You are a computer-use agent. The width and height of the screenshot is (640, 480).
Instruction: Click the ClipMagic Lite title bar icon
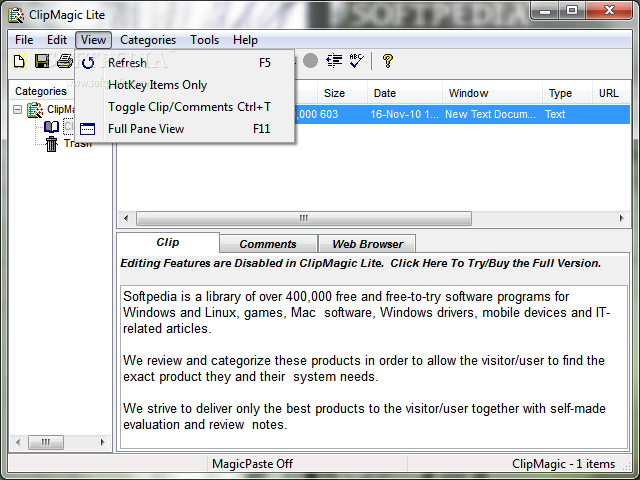click(16, 16)
